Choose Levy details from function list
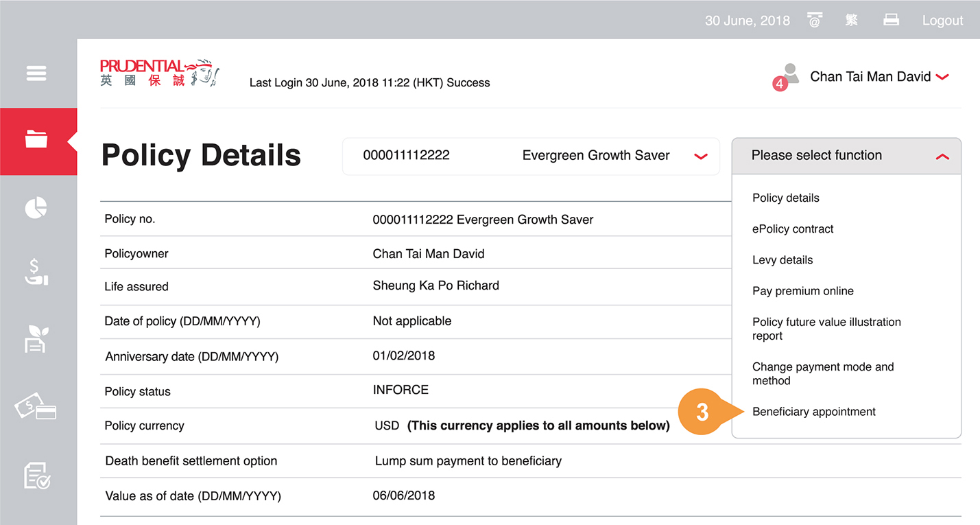The height and width of the screenshot is (525, 980). 782,260
